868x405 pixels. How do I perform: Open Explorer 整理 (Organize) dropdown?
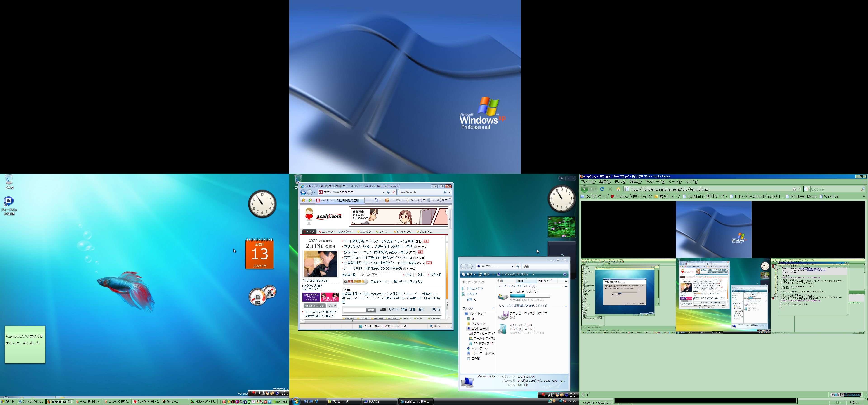click(468, 274)
